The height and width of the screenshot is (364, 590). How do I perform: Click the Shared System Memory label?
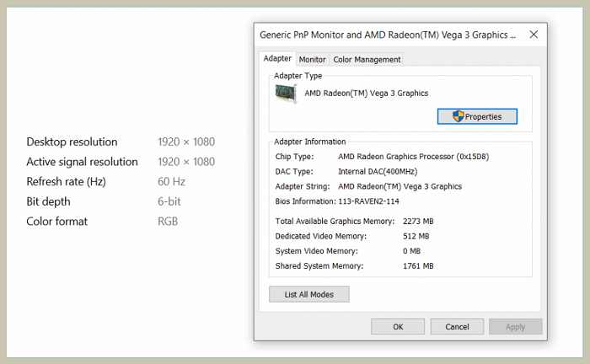319,266
